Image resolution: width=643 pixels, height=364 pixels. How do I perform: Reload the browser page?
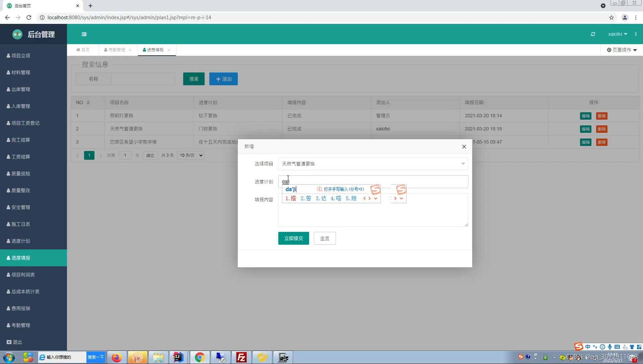29,17
